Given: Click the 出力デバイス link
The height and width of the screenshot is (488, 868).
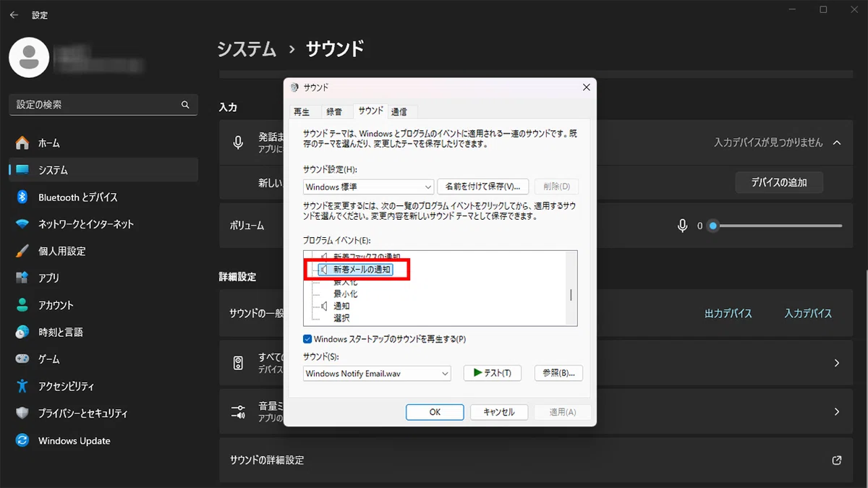Looking at the screenshot, I should point(728,314).
